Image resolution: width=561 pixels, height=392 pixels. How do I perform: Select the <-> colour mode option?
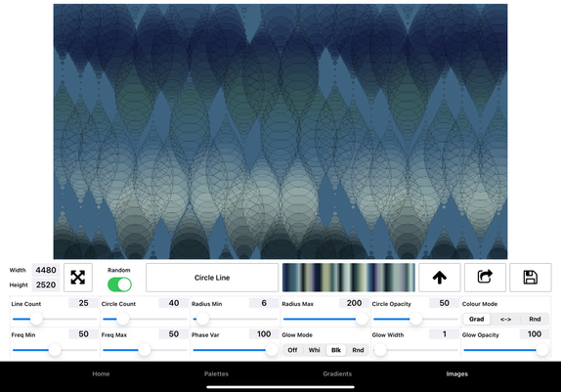click(505, 319)
